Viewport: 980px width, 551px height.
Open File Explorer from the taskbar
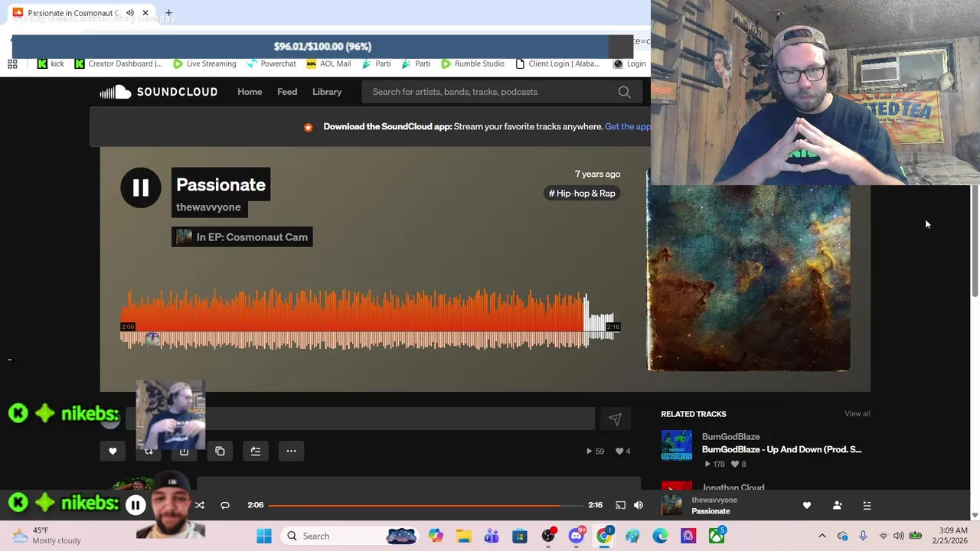tap(463, 536)
